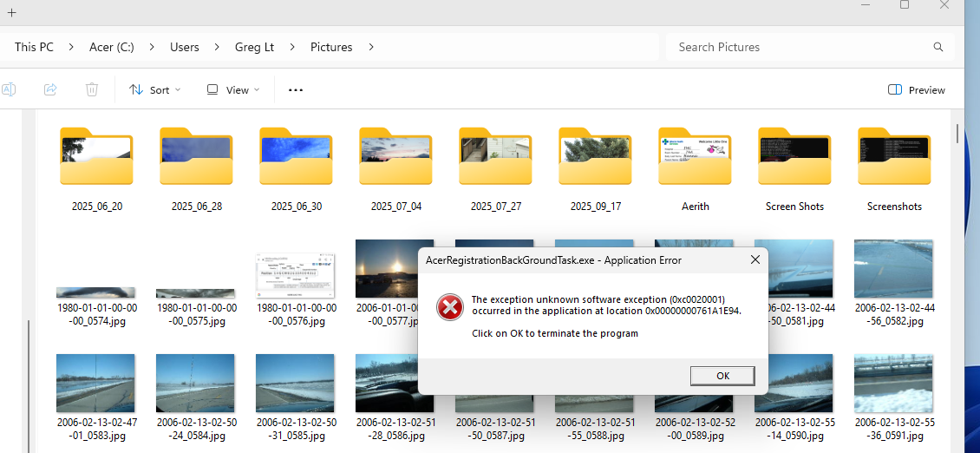Click file name 2006-02-13-02-52-00_0589.jpg
Viewport: 980px width, 453px height.
[x=695, y=430]
